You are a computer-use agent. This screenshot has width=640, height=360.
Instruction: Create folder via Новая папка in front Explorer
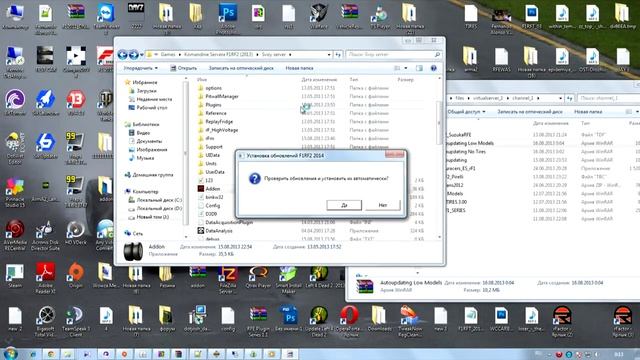click(x=299, y=68)
